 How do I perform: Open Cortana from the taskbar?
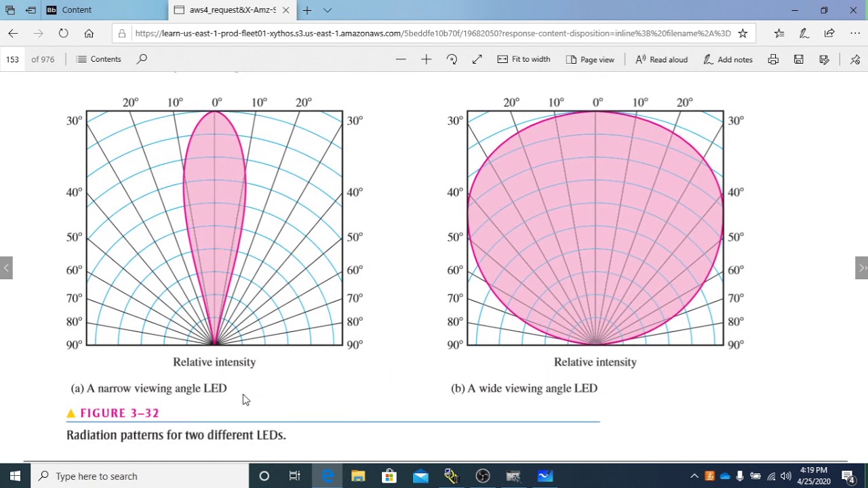click(x=264, y=476)
